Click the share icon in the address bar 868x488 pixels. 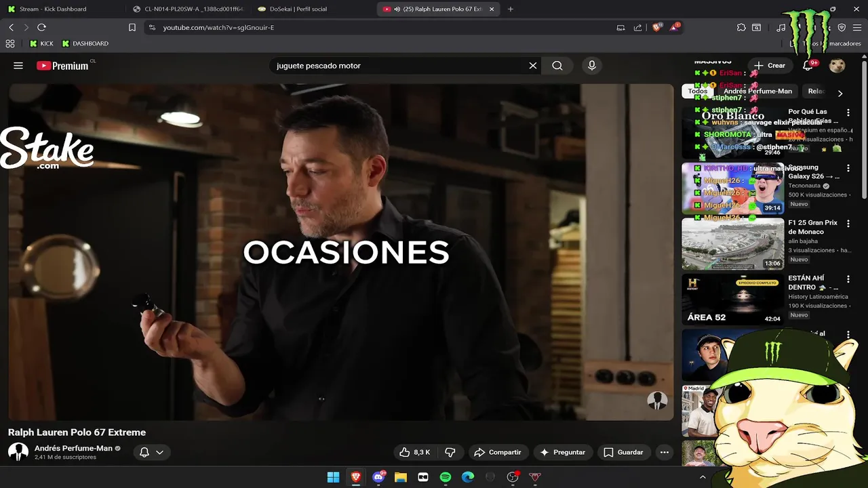(x=637, y=27)
